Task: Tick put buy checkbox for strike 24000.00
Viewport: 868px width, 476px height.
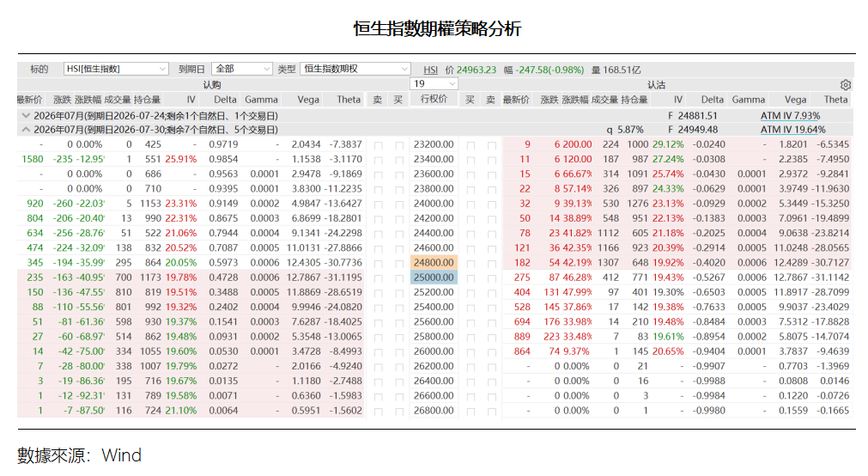Action: coord(470,204)
